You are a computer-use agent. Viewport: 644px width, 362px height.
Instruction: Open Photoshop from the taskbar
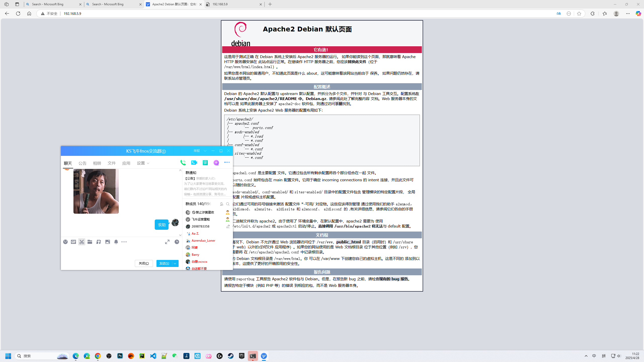click(x=120, y=356)
